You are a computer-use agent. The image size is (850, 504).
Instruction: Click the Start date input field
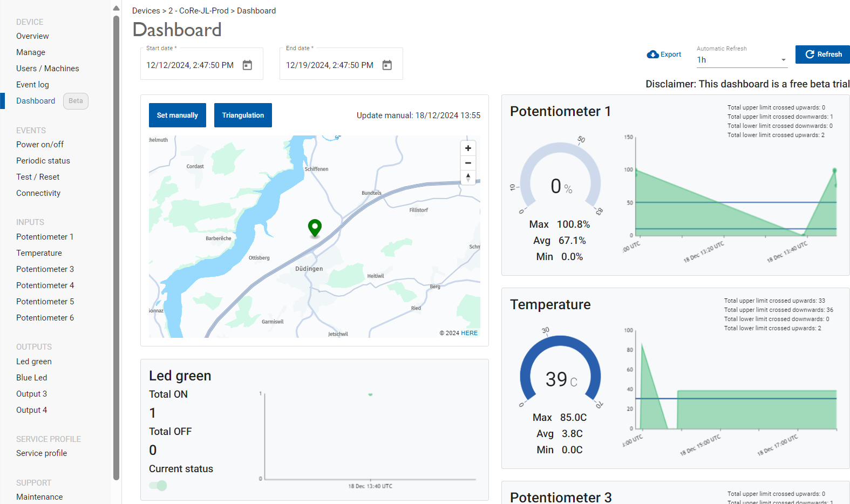pyautogui.click(x=190, y=65)
